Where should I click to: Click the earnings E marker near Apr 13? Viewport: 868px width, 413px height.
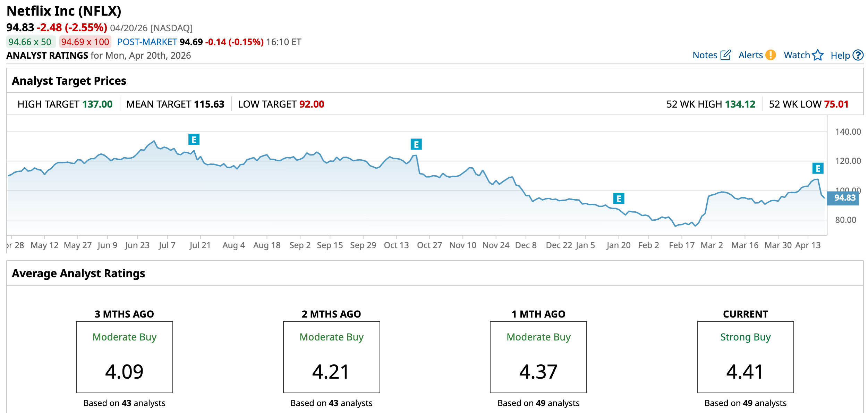click(x=818, y=169)
